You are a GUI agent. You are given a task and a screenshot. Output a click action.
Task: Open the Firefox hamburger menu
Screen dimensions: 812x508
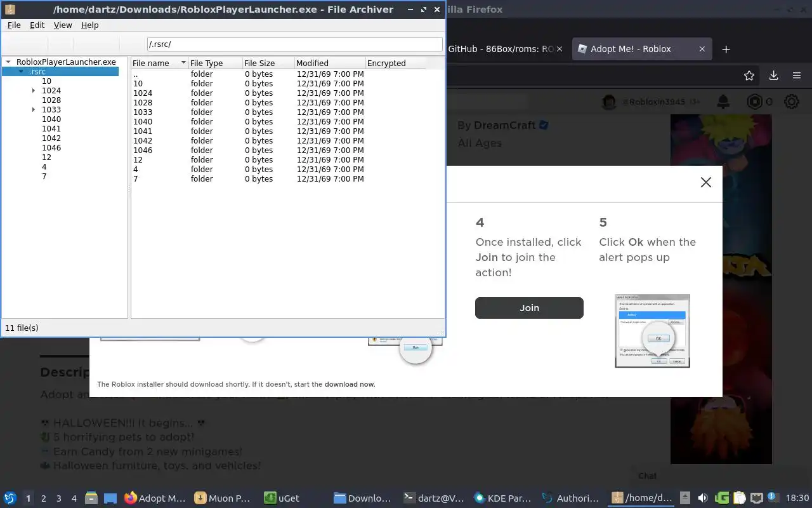point(797,76)
